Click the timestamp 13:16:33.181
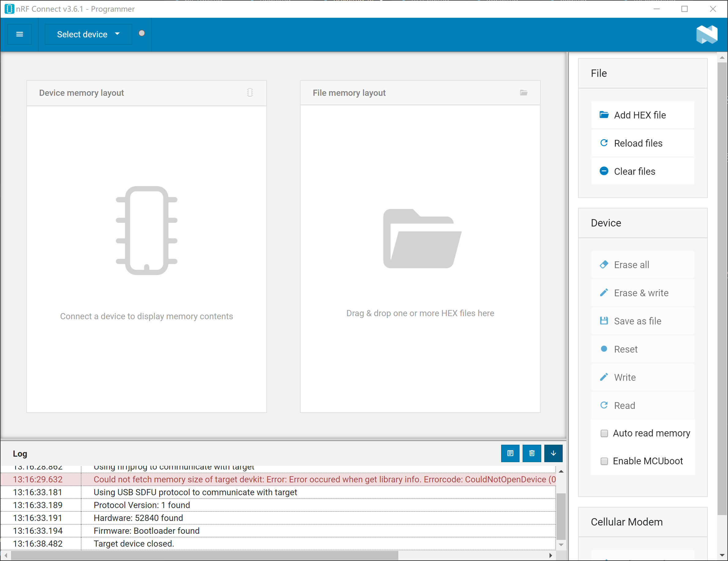Viewport: 728px width, 561px height. 38,492
